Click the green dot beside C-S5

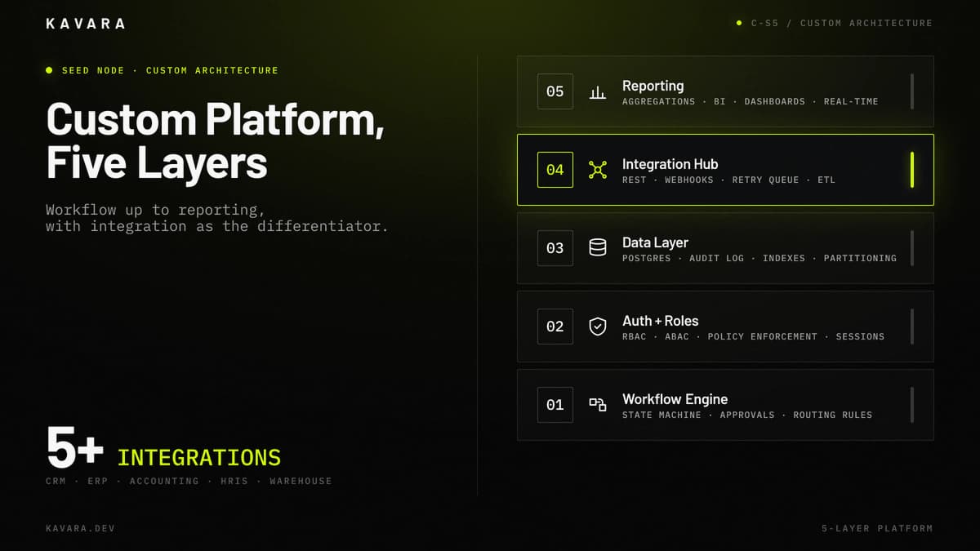[x=739, y=23]
